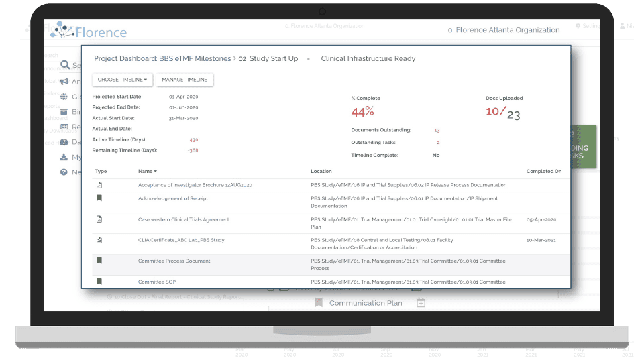The image size is (644, 362).
Task: Go to Project Dashboard: BBS eTMF Milestones breadcrumb
Action: coord(162,59)
